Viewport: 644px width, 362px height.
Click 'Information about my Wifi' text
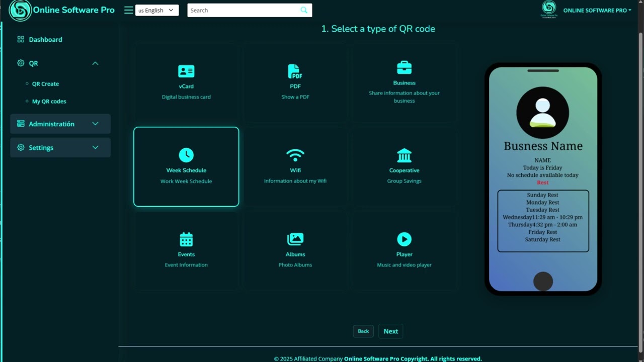click(295, 181)
